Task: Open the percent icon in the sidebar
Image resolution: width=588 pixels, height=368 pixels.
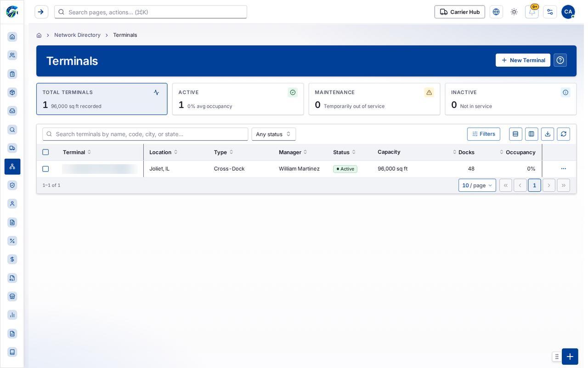Action: tap(12, 241)
